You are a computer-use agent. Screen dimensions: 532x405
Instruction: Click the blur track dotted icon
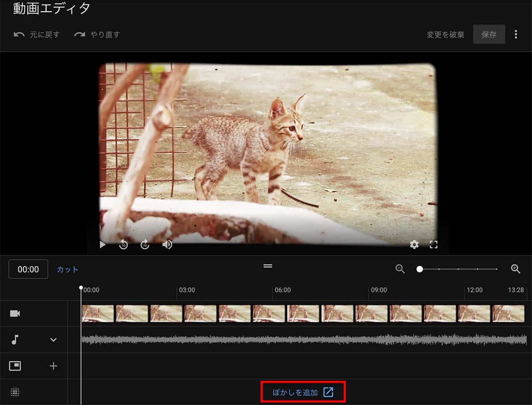15,392
